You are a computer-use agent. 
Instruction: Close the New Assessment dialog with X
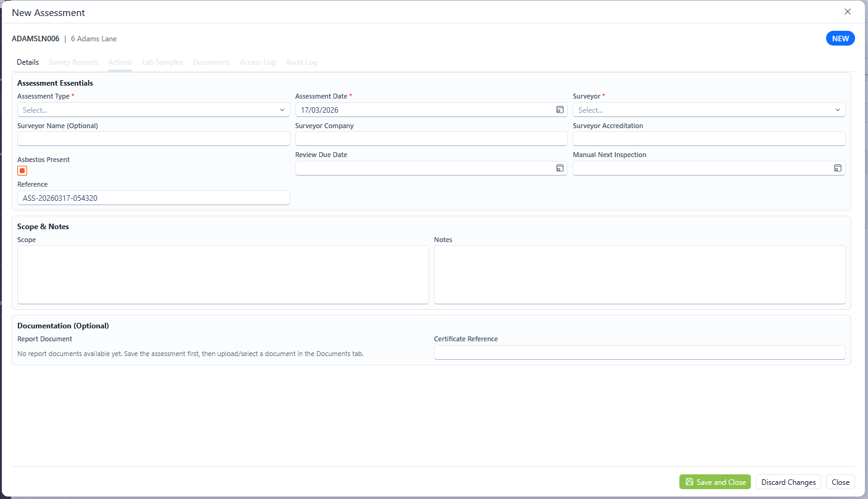coord(847,12)
